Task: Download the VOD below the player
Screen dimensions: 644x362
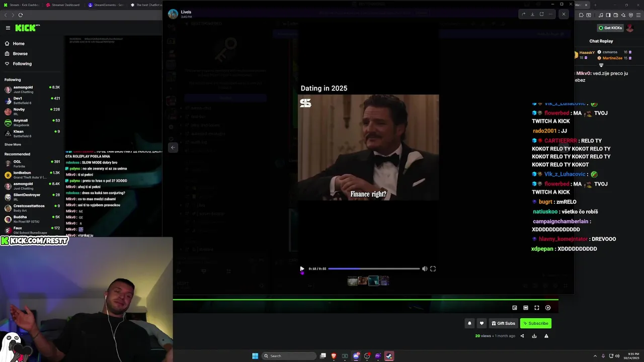Action: click(534, 336)
